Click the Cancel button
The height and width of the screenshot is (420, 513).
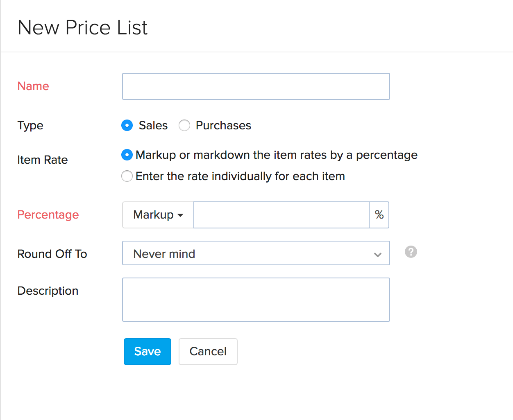click(208, 351)
